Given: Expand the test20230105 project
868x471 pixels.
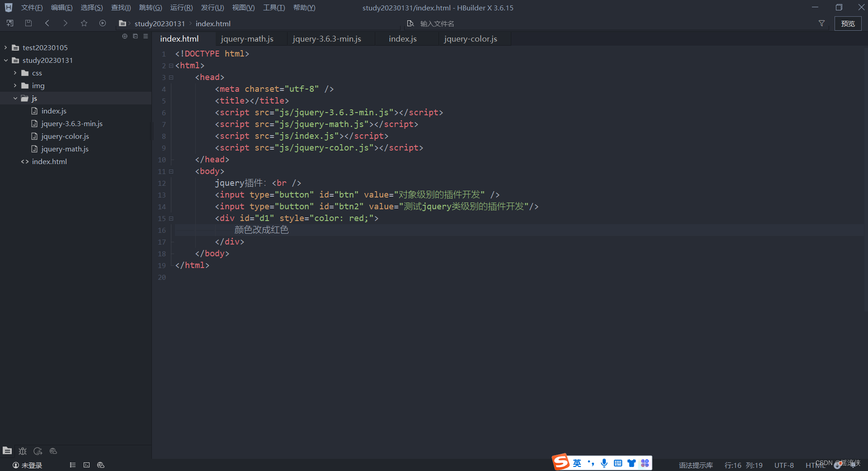Looking at the screenshot, I should pyautogui.click(x=6, y=47).
